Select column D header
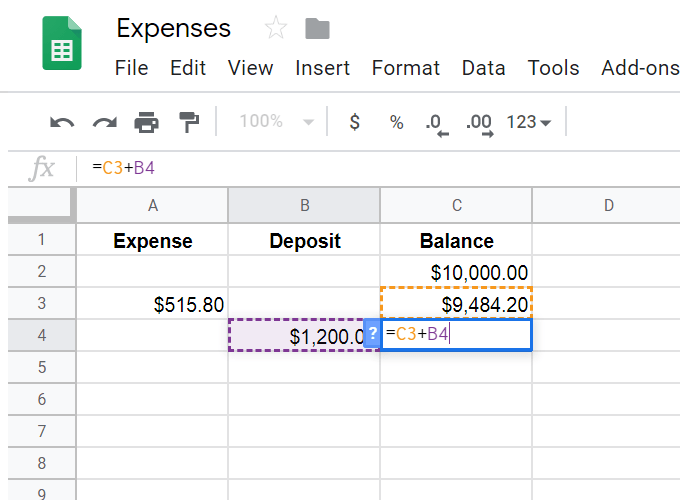Image resolution: width=680 pixels, height=500 pixels. 607,206
